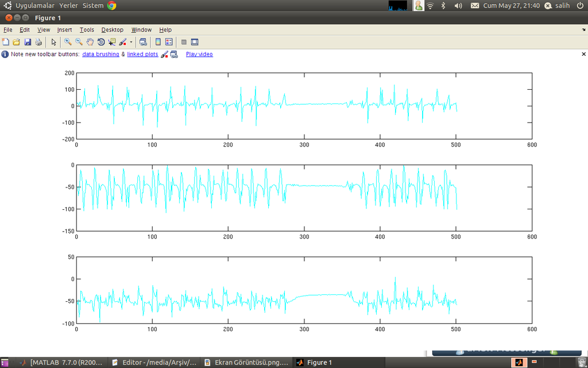Image resolution: width=588 pixels, height=368 pixels.
Task: Switch to MATLAB 7.7.0 taskbar window
Action: [61, 362]
